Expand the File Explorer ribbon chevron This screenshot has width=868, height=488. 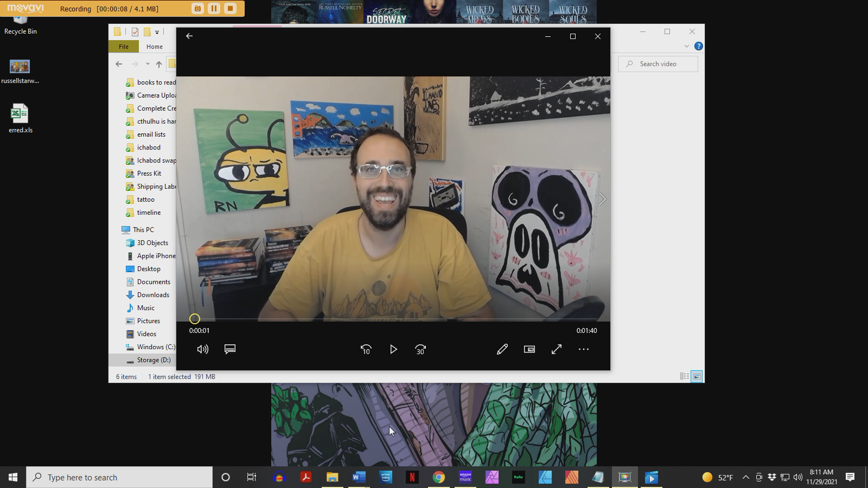[x=687, y=47]
